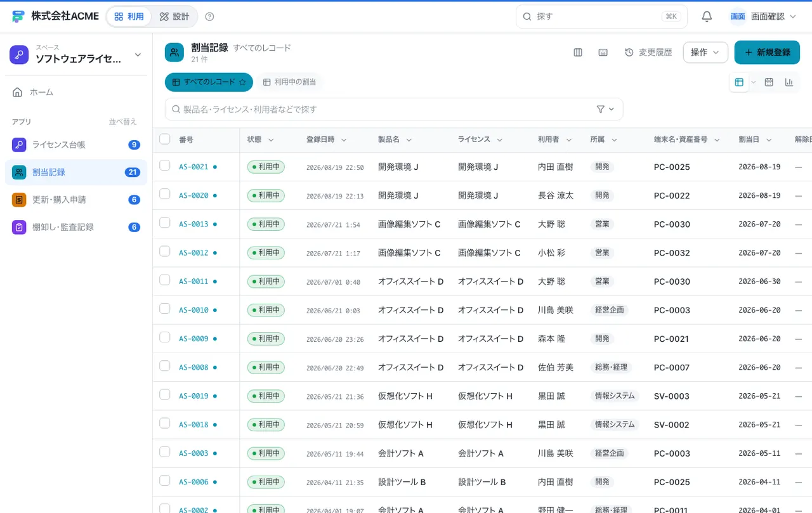Click the ライセンス台帳 key icon in sidebar
This screenshot has width=812, height=513.
pyautogui.click(x=19, y=145)
